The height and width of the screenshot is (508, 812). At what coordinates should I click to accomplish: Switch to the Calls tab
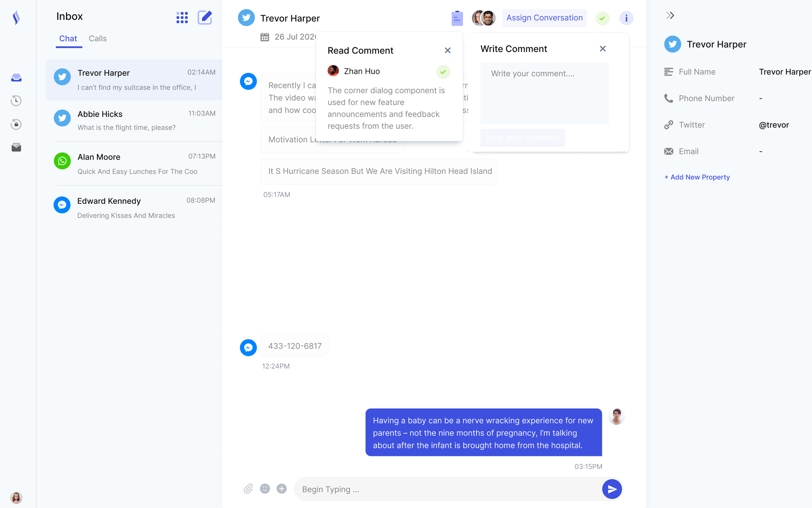pyautogui.click(x=98, y=39)
